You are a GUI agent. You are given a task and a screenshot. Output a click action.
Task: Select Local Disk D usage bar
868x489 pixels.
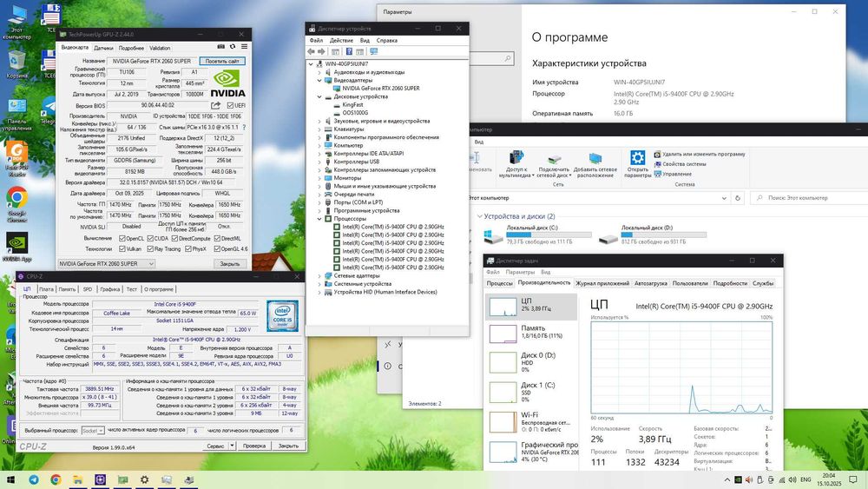(x=664, y=235)
